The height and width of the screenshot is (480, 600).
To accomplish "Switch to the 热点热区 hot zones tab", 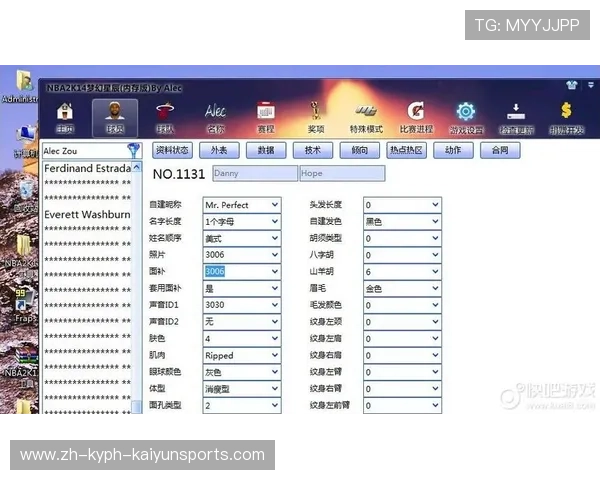I will (x=406, y=150).
